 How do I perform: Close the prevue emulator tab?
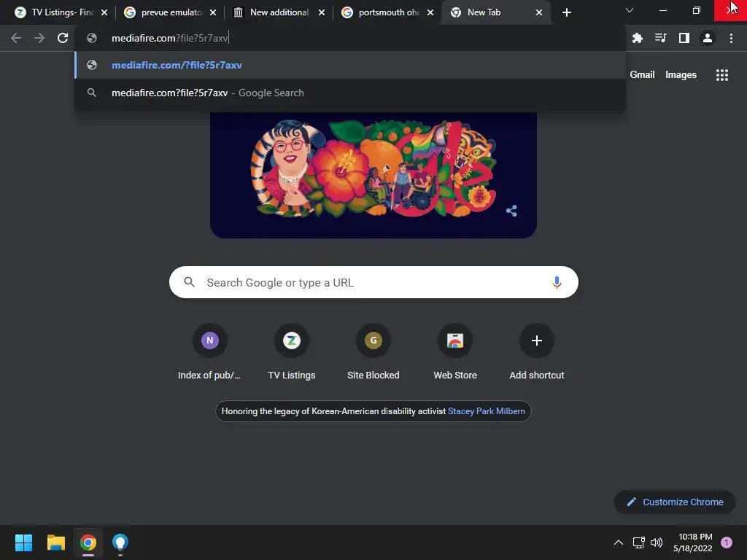tap(213, 12)
